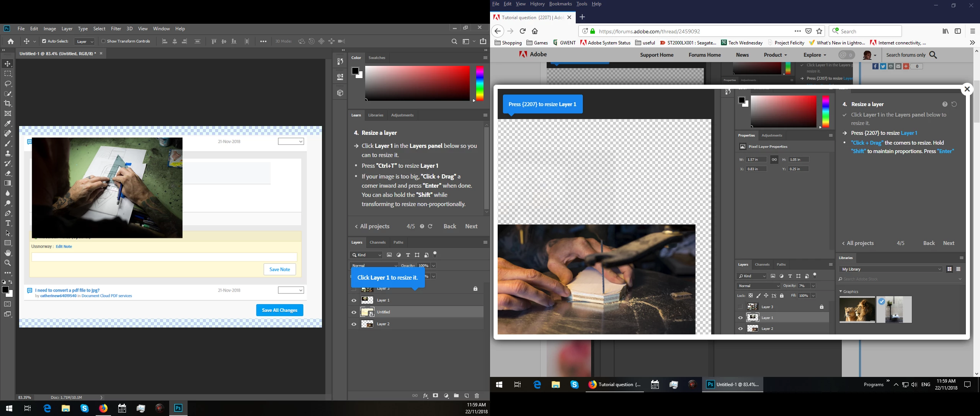Expand the Kind filter dropdown in Layers
The width and height of the screenshot is (980, 416).
(366, 255)
